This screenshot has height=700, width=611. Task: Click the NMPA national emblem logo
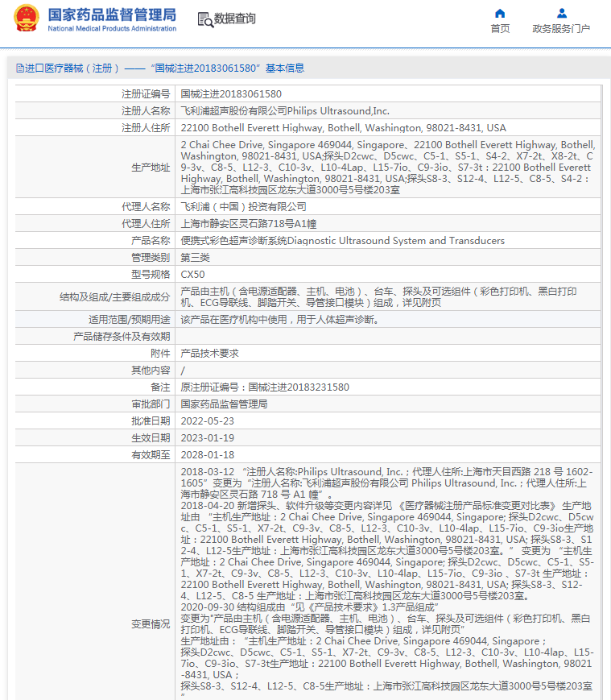pyautogui.click(x=27, y=19)
